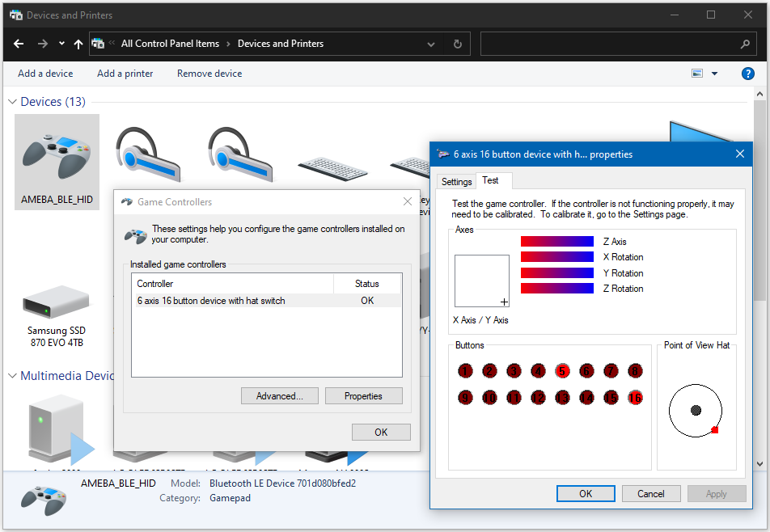770x532 pixels.
Task: Click the Samsung SSD 870 EVO drive icon
Action: click(x=56, y=303)
